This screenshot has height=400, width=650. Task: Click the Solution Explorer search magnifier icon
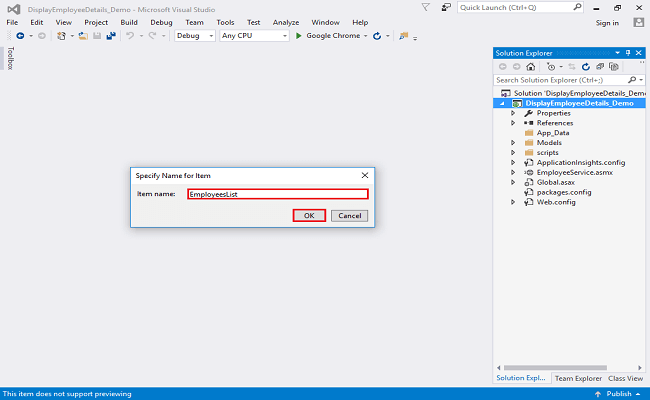[x=632, y=80]
